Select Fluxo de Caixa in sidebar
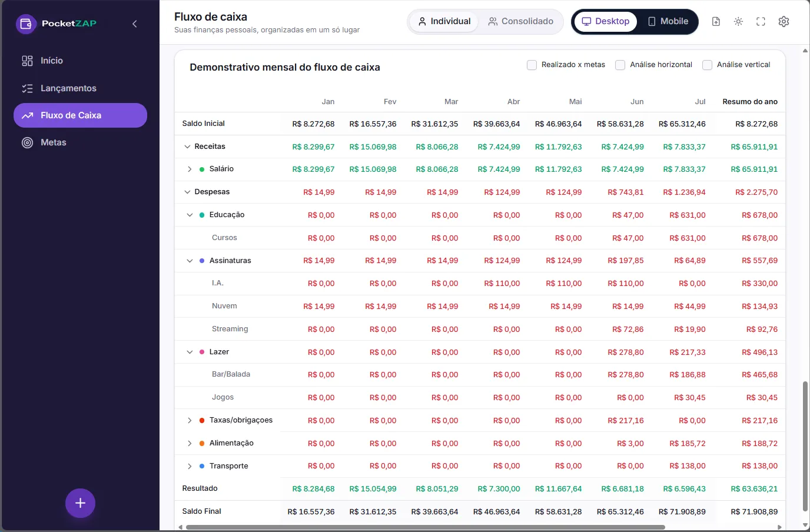Viewport: 810px width, 532px height. click(x=80, y=115)
